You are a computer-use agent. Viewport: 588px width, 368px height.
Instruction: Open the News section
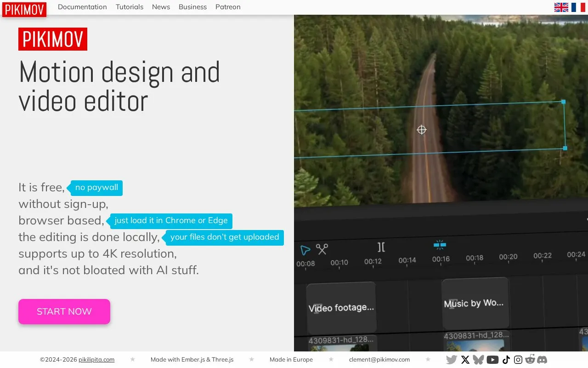[x=161, y=7]
